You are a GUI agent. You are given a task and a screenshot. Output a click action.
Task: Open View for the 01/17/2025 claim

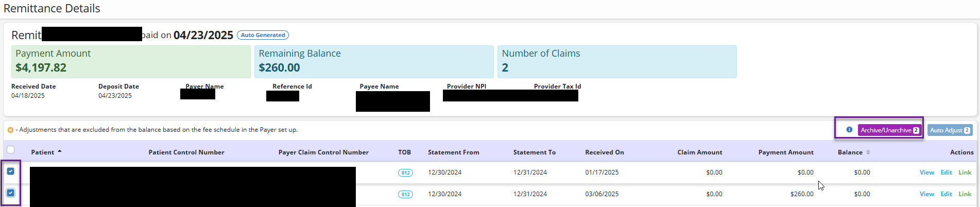[926, 173]
